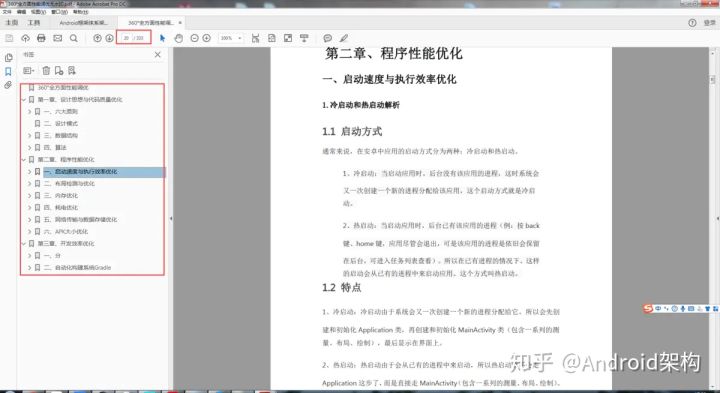Go to next page down-arrow icon

pos(109,38)
